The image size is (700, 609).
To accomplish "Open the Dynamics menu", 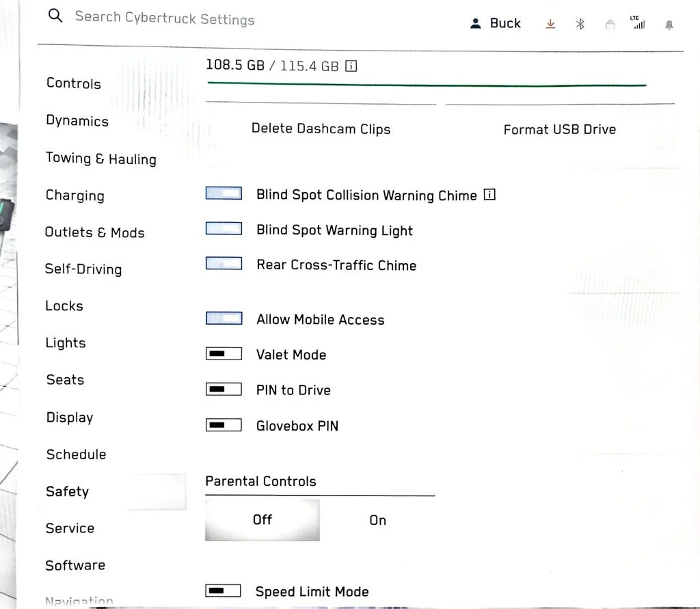I will tap(77, 120).
